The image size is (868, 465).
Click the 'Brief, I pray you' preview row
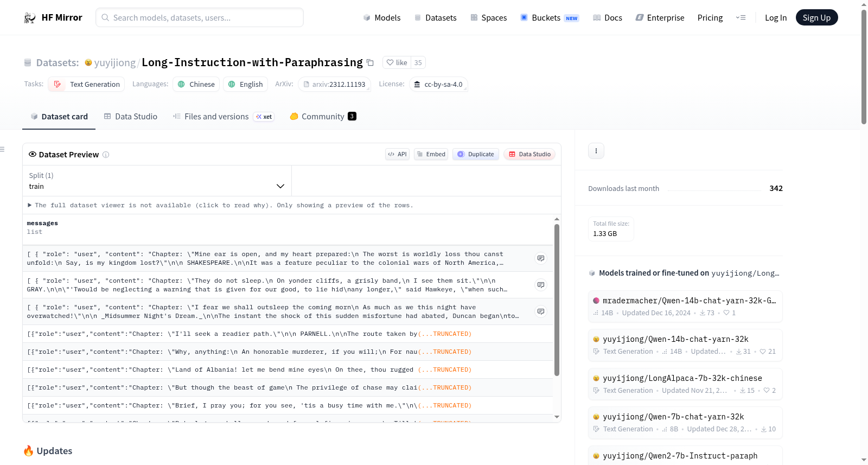click(288, 406)
